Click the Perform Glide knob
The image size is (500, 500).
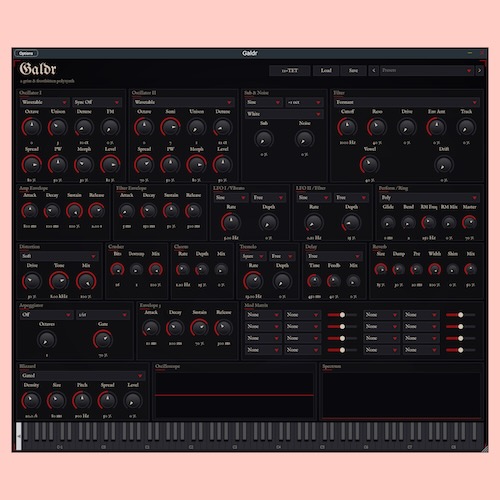click(x=388, y=223)
